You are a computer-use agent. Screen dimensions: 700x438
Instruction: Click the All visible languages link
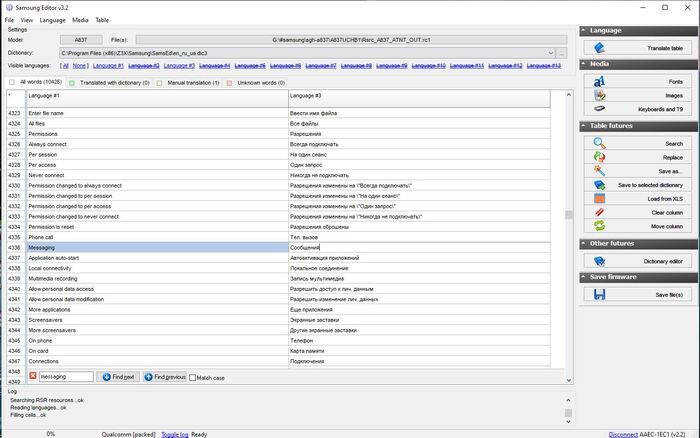coord(66,66)
